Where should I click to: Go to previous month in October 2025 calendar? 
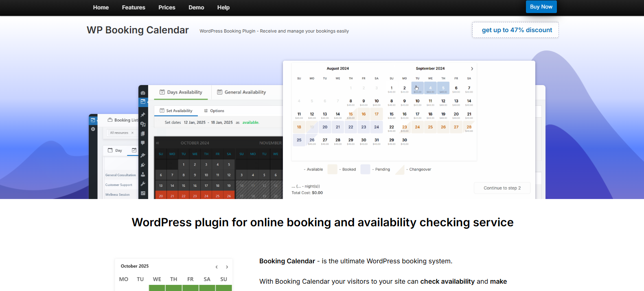tap(217, 267)
